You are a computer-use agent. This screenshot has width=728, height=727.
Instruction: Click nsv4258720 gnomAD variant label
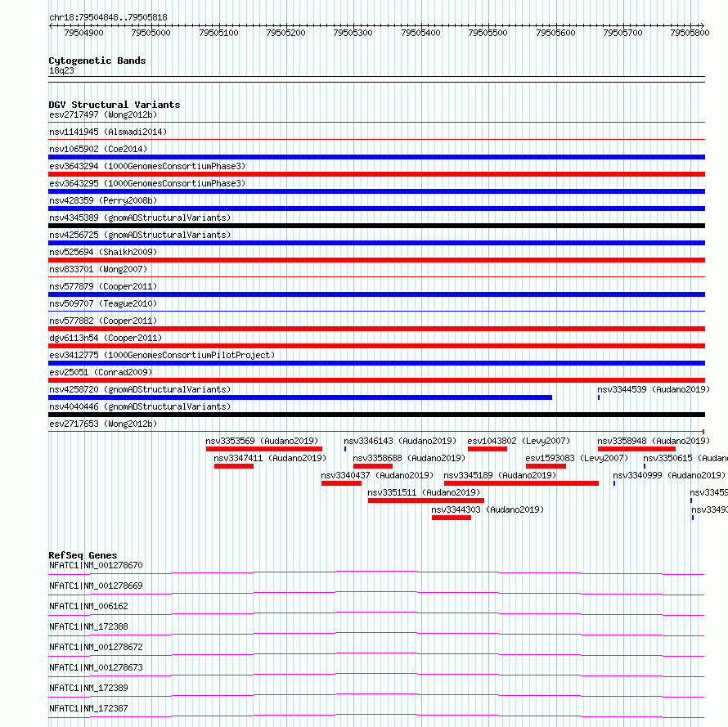pyautogui.click(x=140, y=389)
